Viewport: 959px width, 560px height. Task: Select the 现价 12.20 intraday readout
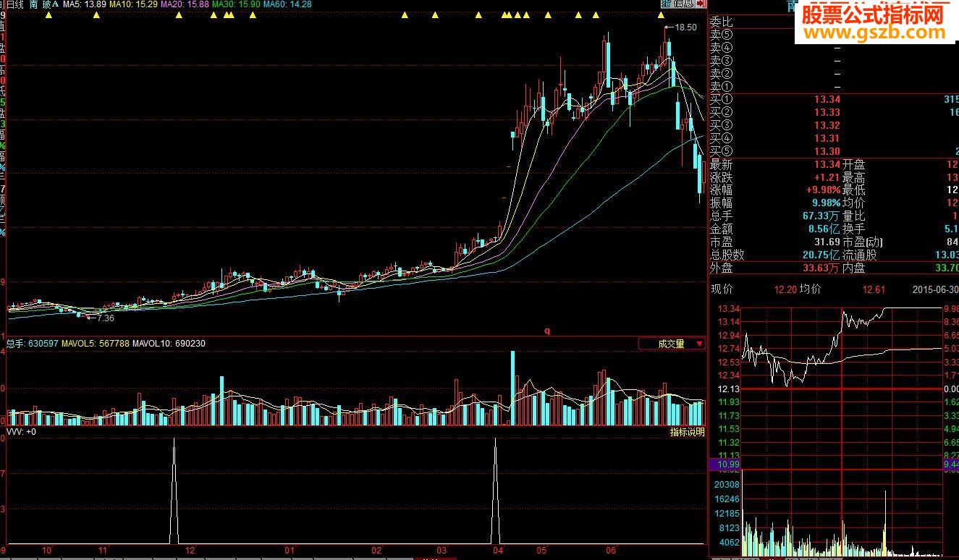click(753, 289)
